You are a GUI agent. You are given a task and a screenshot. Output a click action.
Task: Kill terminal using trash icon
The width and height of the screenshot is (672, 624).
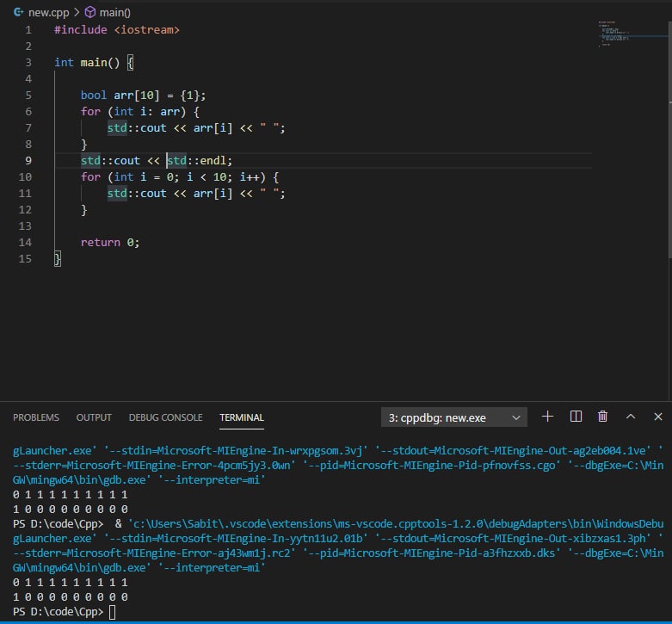602,417
